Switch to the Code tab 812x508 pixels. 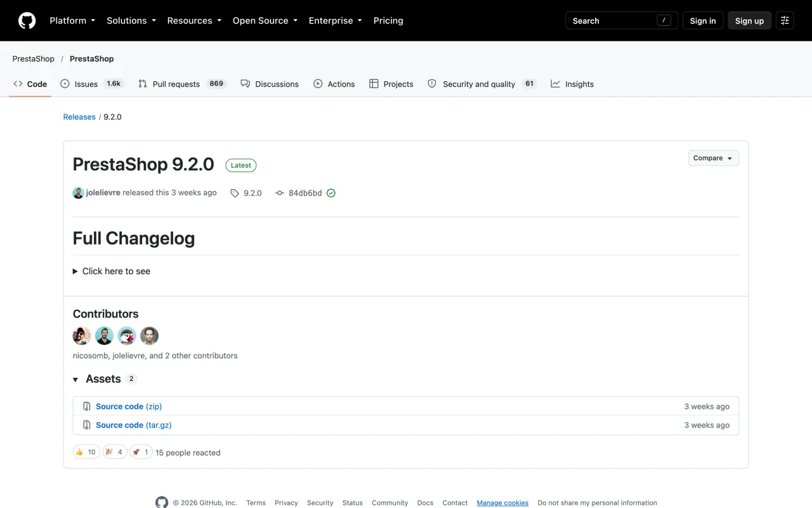click(30, 84)
